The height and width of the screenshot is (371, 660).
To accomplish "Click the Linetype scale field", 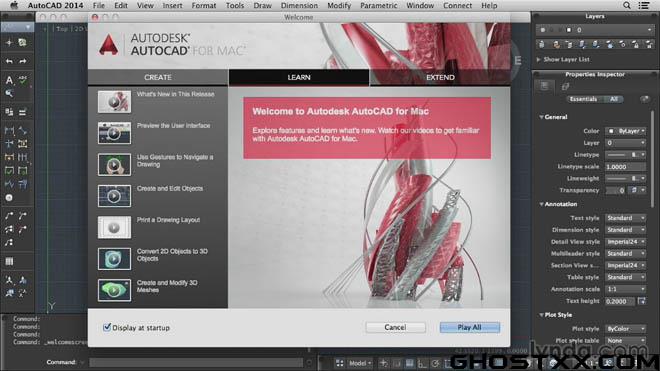I will (x=625, y=167).
